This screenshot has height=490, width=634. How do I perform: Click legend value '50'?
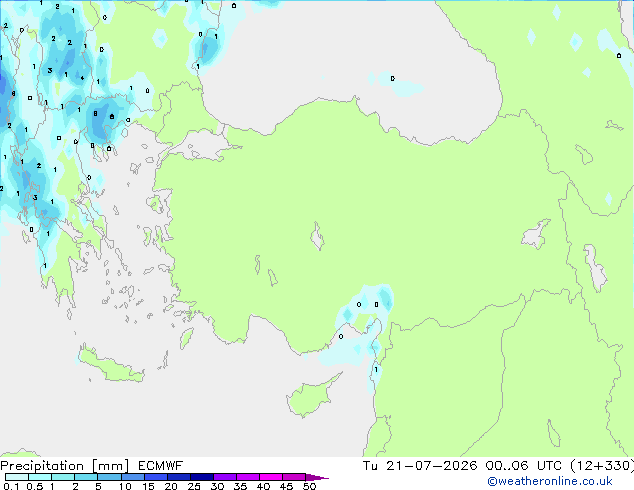[309, 486]
